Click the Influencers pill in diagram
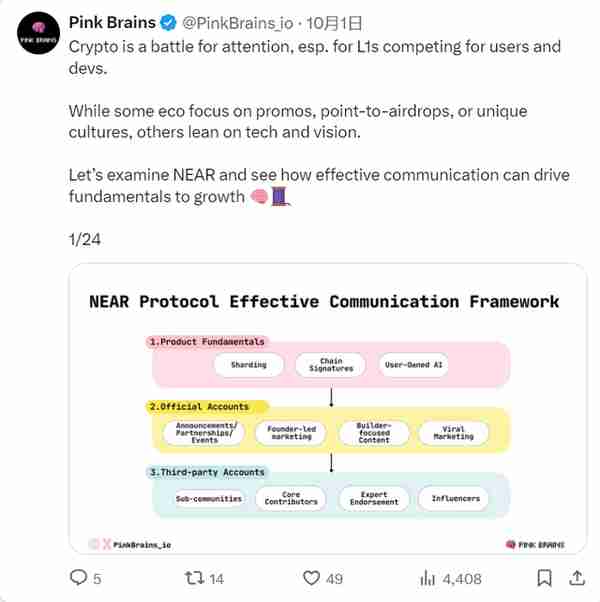The image size is (600, 602). pyautogui.click(x=456, y=498)
